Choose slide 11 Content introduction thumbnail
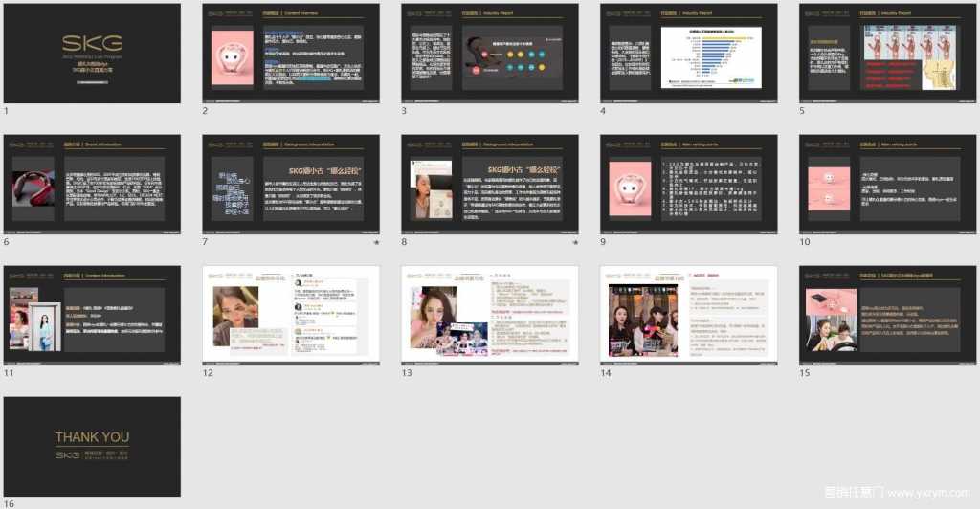 coord(92,315)
